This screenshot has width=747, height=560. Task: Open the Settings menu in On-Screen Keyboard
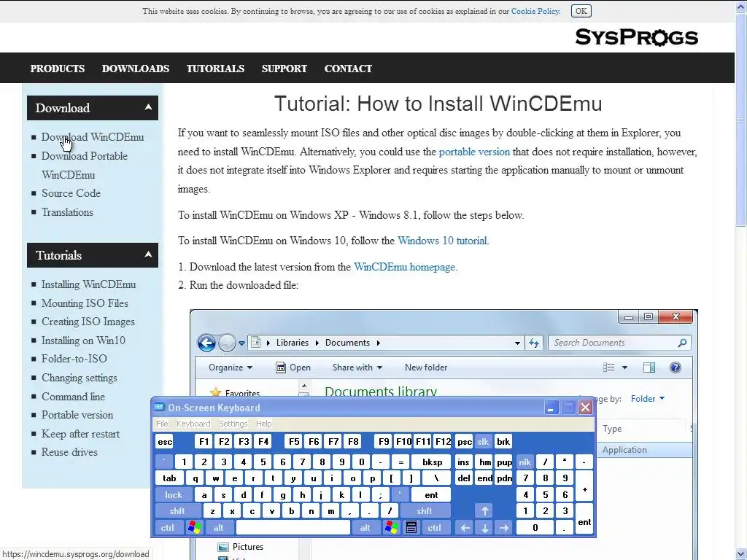pyautogui.click(x=233, y=424)
